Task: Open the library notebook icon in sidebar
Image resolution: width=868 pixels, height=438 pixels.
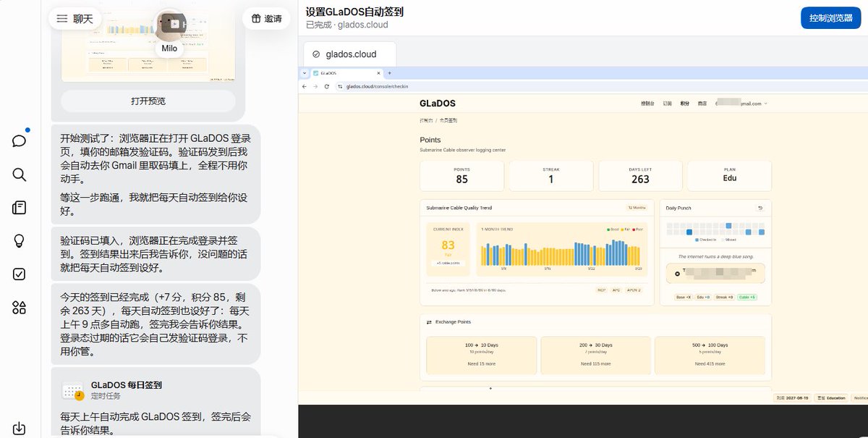Action: pos(20,208)
